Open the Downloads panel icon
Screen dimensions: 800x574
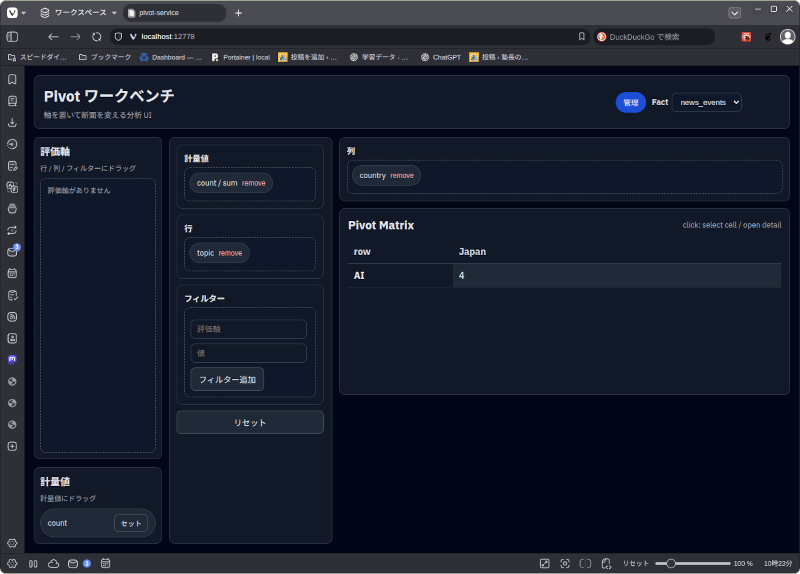click(12, 122)
